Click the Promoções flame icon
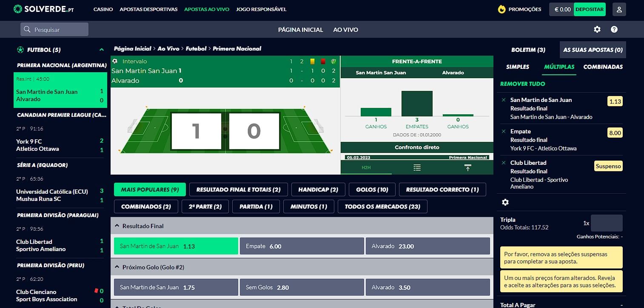644x308 pixels. [x=502, y=9]
